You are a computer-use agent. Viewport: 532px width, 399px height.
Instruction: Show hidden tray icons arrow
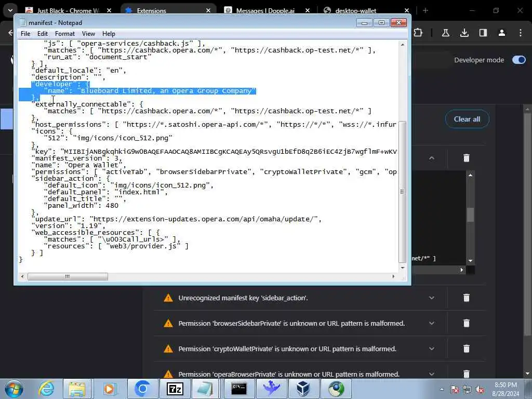(x=442, y=390)
